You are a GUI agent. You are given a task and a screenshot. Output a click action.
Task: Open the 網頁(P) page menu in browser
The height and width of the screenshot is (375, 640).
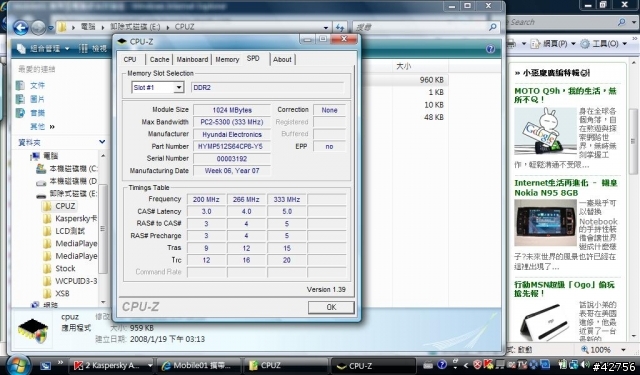[553, 44]
